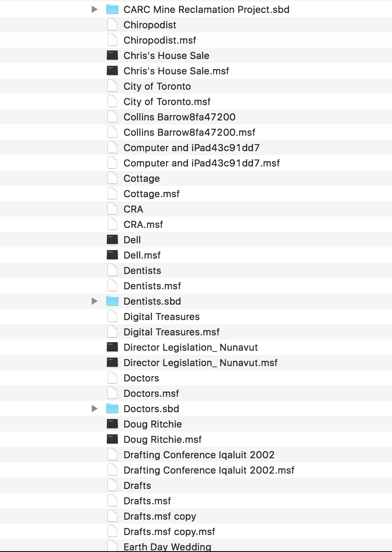Select Drafting Conference Iqaluit 2002 file
This screenshot has height=552, width=392.
199,455
